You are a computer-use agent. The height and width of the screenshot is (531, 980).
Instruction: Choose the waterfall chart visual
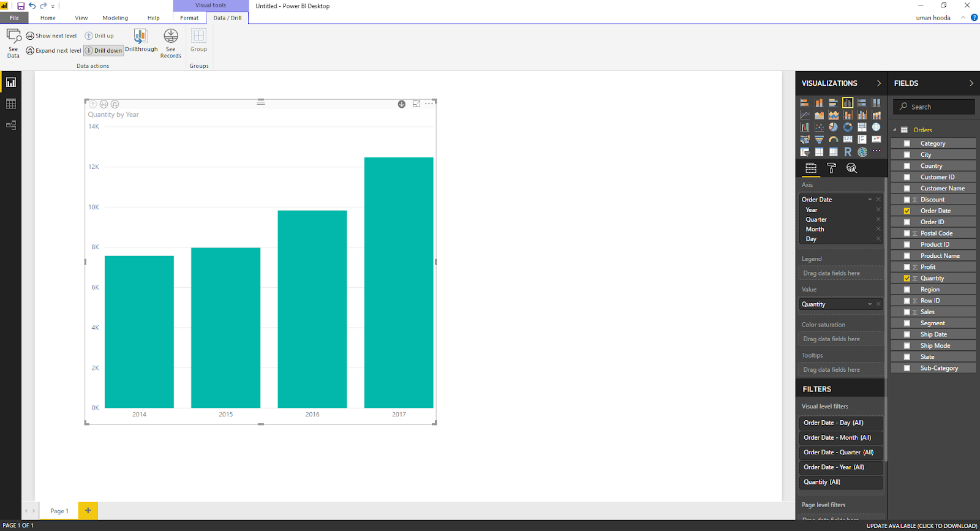pos(805,127)
